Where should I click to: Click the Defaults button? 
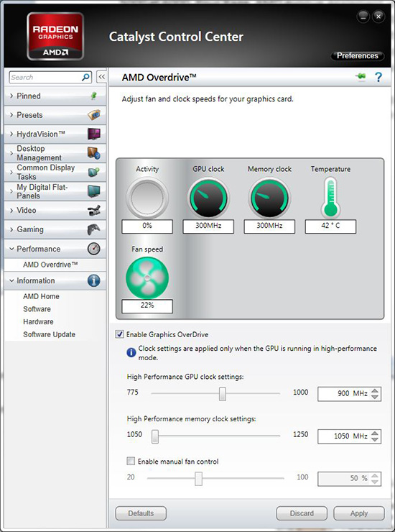point(141,513)
